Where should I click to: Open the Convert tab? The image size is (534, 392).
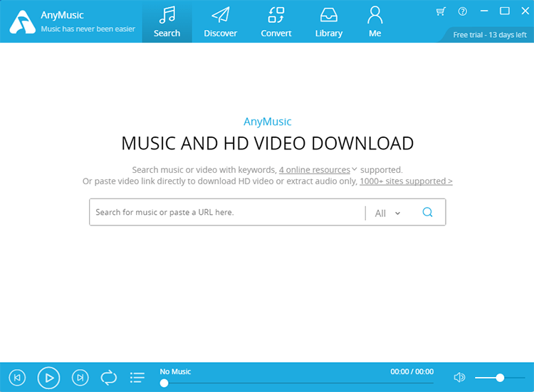click(x=276, y=21)
